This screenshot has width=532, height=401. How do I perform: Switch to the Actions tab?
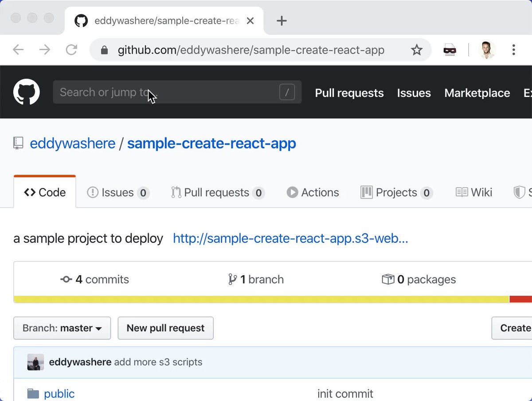click(313, 192)
